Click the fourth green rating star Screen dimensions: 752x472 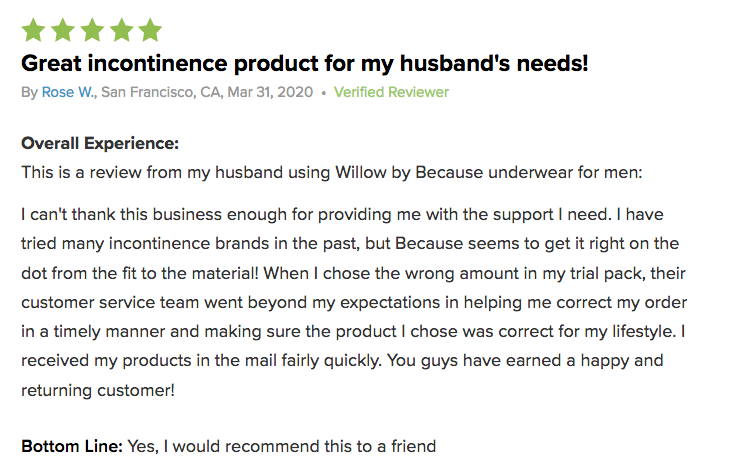121,30
